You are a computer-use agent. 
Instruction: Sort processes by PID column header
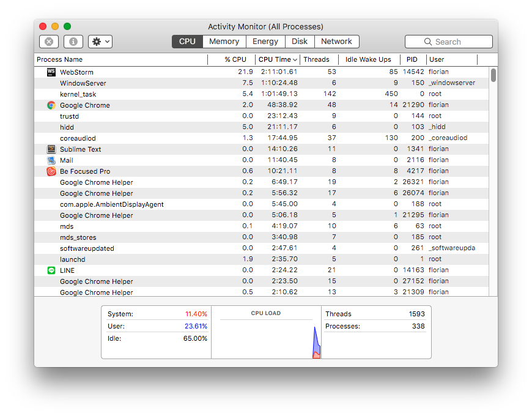coord(412,59)
